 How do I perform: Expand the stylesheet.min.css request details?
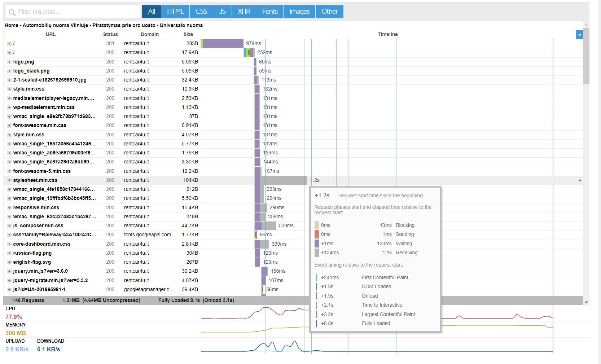9,180
